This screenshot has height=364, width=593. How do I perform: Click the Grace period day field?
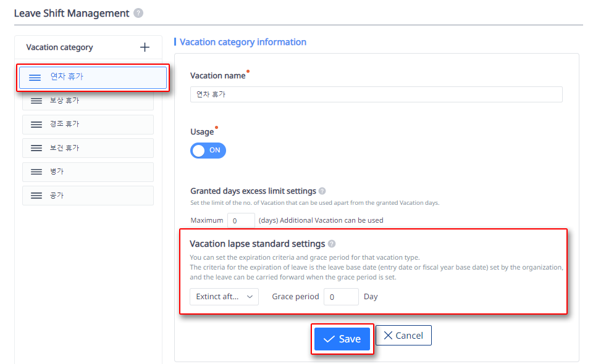click(x=341, y=297)
